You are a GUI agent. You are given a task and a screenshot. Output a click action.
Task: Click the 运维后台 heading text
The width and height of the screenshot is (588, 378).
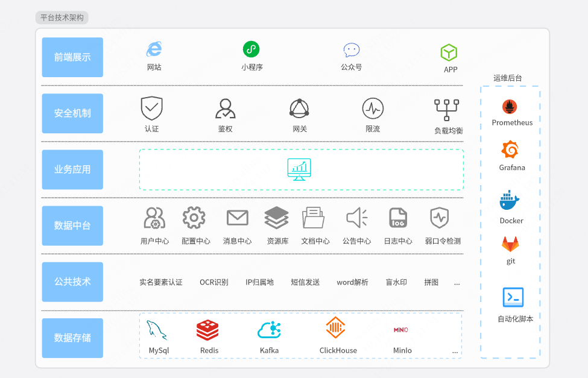(507, 78)
